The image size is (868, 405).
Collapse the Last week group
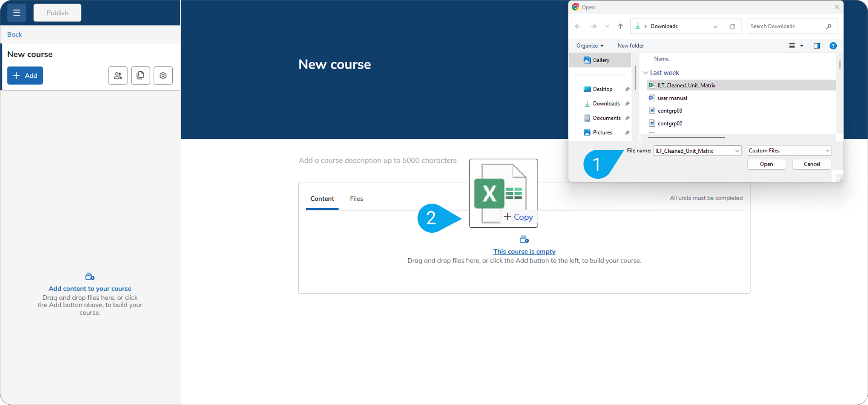[x=646, y=73]
